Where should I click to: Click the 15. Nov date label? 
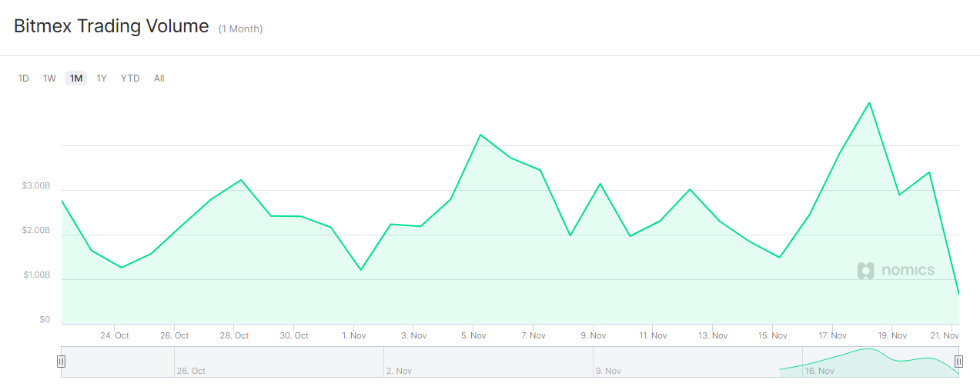772,335
